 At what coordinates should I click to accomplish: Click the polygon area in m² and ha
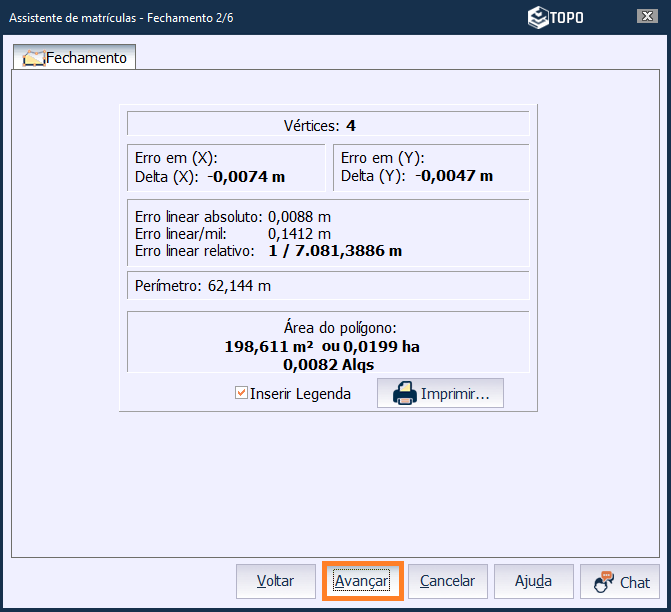[322, 347]
